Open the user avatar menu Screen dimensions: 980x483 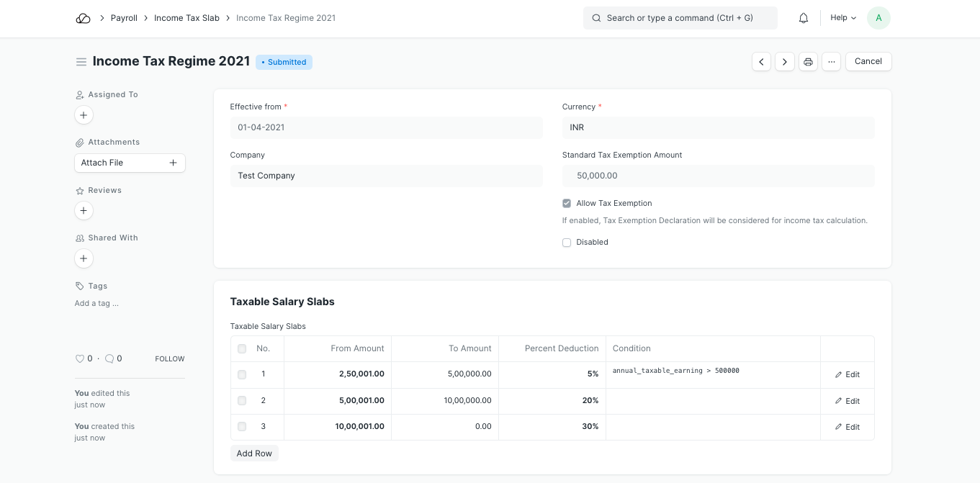point(878,18)
